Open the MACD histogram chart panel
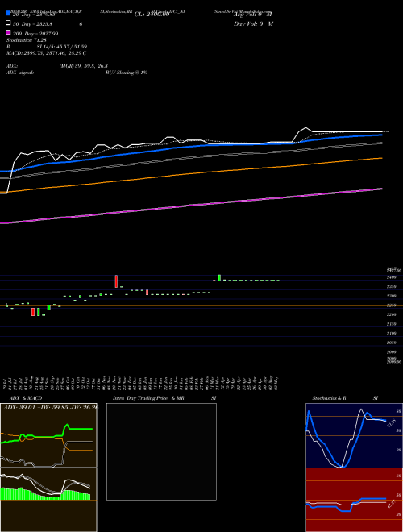403x532 pixels. coord(48,500)
